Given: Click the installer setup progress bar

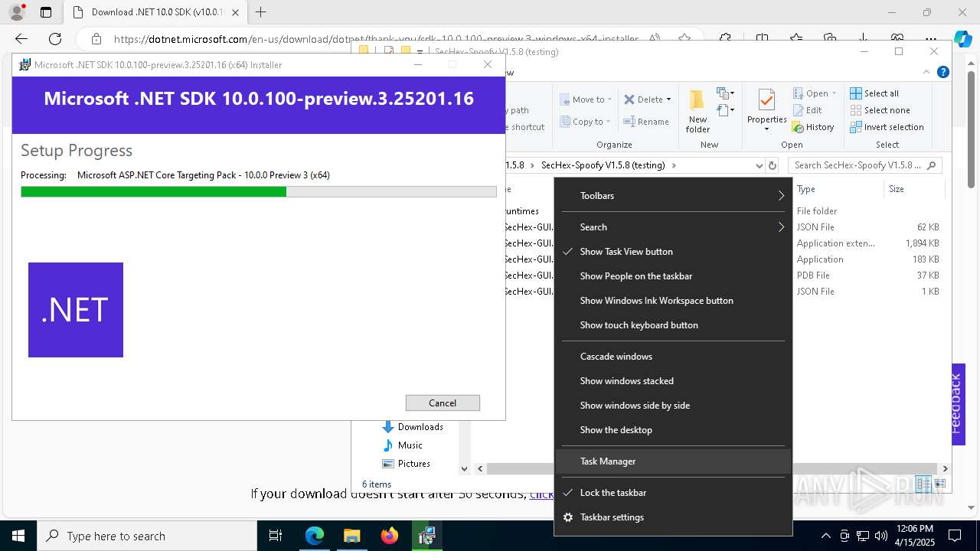Looking at the screenshot, I should pyautogui.click(x=259, y=192).
